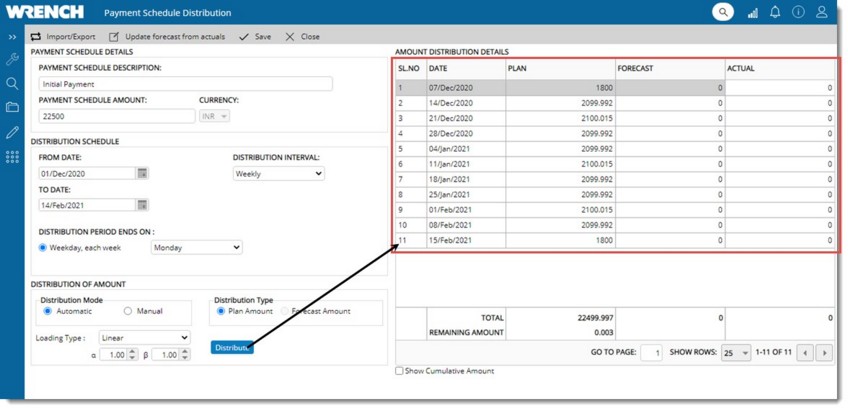The height and width of the screenshot is (410, 848).
Task: Click the wrench tool sidebar icon
Action: (12, 60)
